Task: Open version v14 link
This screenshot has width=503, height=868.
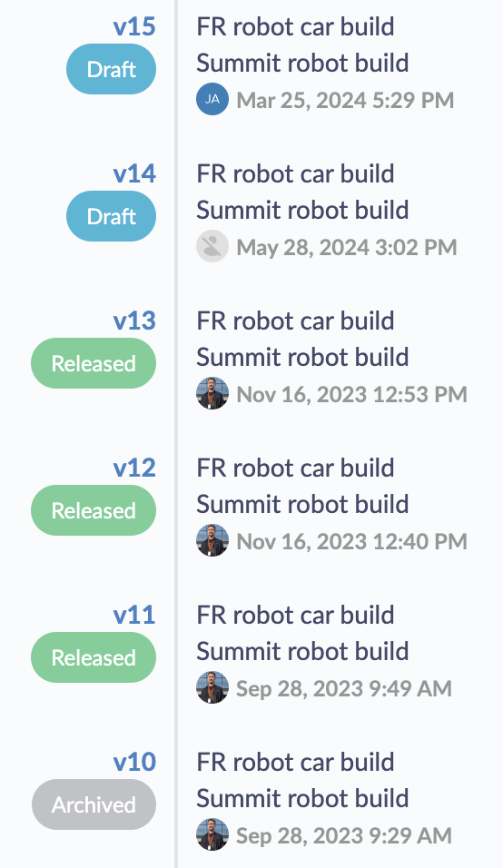Action: (x=134, y=173)
